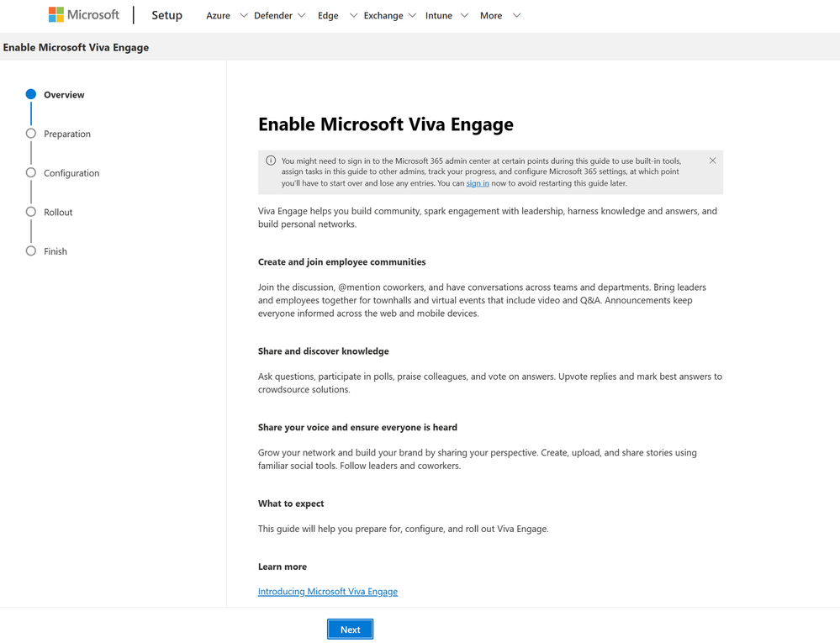Select the Configuration step circle
840x643 pixels.
[31, 172]
